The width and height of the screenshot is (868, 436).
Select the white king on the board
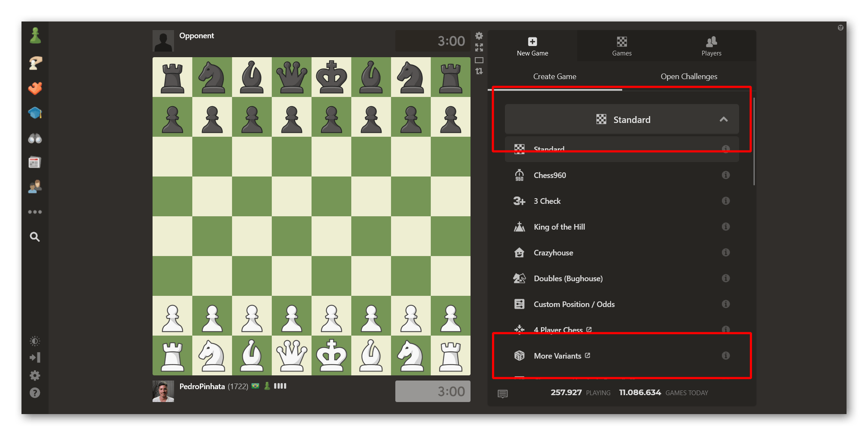(331, 355)
